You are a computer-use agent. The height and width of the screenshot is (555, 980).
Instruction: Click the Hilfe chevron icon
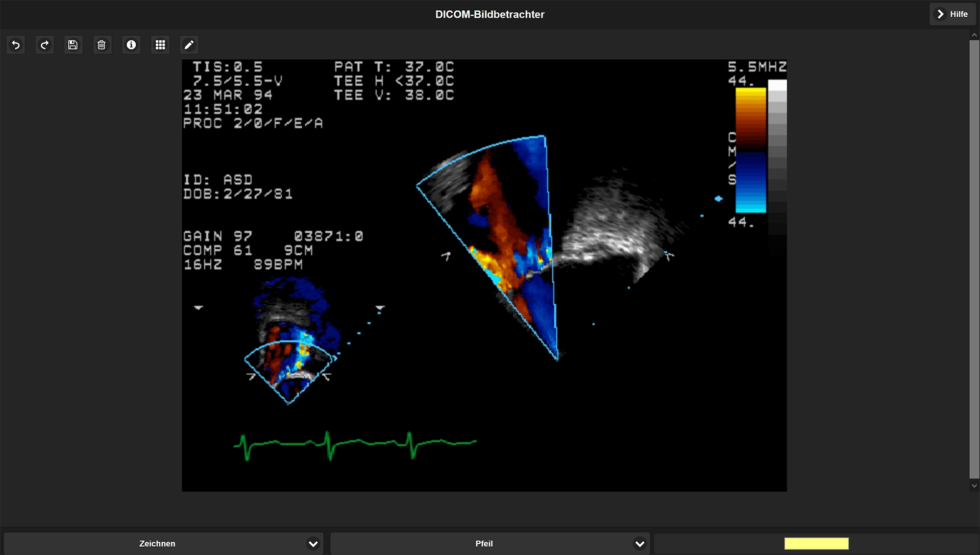[x=941, y=14]
